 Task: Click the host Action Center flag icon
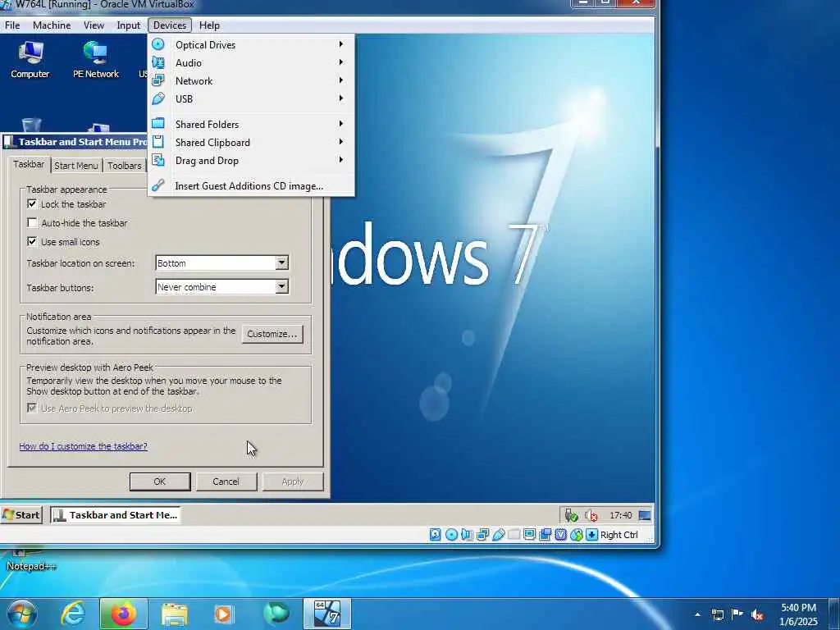[x=737, y=614]
